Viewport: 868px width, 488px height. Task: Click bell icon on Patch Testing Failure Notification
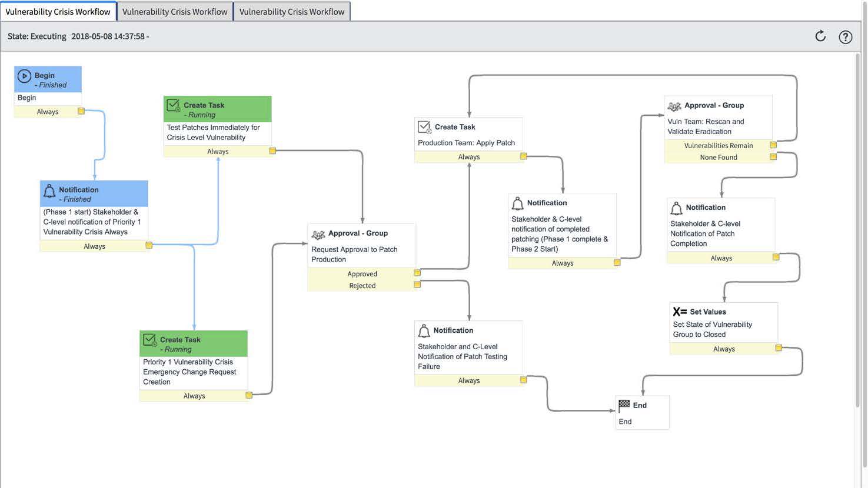tap(424, 331)
